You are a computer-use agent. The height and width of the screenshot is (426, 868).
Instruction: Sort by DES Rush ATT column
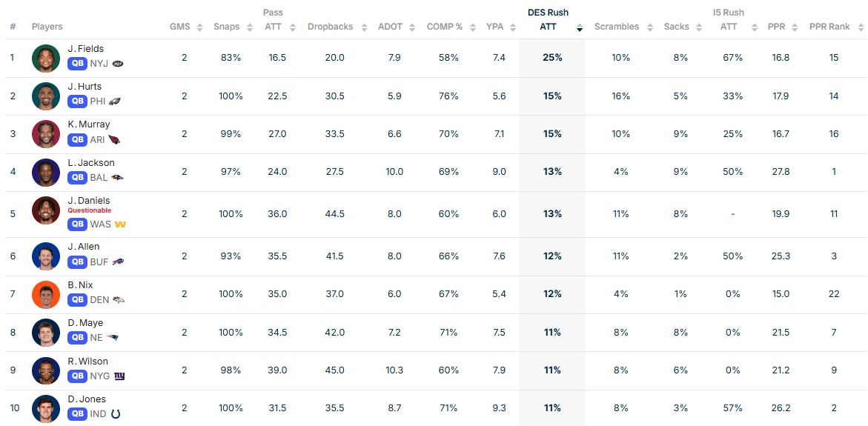click(x=580, y=27)
